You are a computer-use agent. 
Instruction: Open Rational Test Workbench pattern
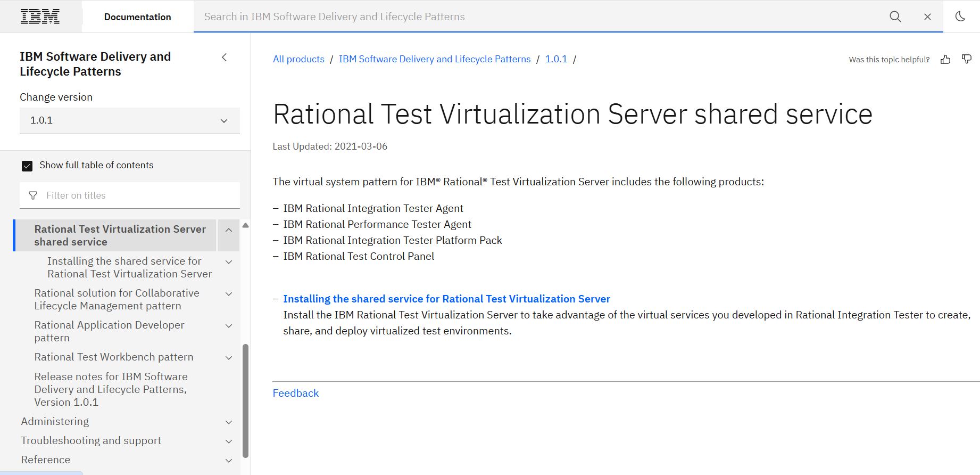click(x=114, y=357)
